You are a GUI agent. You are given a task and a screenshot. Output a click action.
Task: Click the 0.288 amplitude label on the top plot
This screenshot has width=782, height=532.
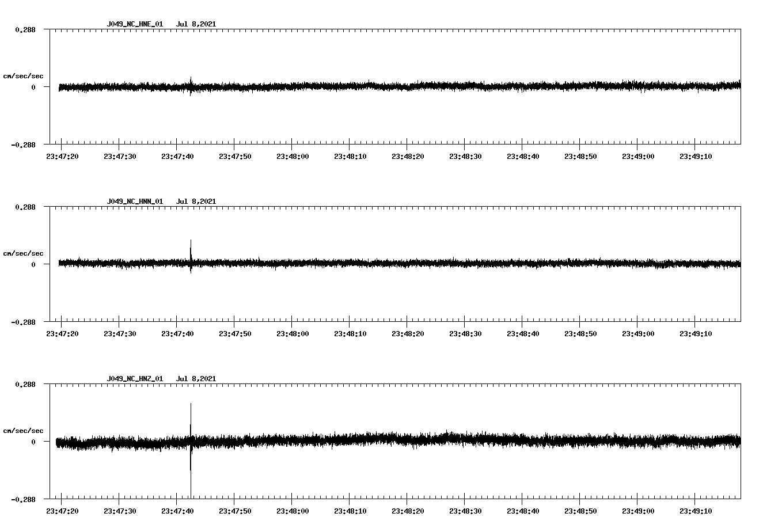[24, 30]
